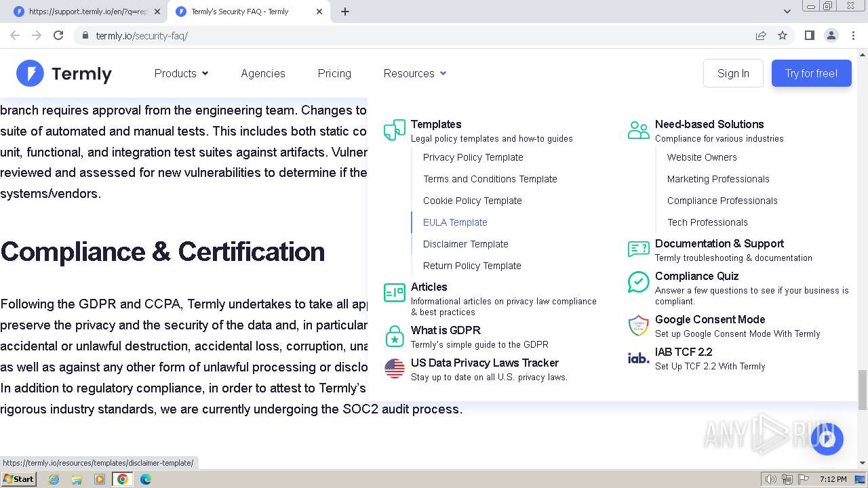
Task: Switch to the support.termly.io tab
Action: 87,12
